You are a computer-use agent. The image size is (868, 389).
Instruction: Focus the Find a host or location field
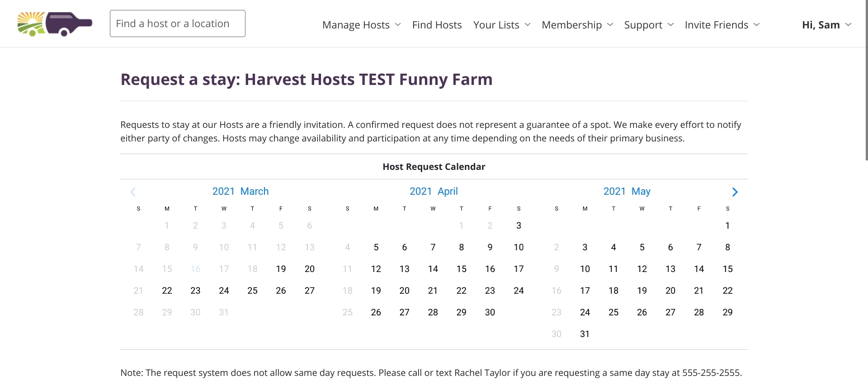click(x=178, y=23)
